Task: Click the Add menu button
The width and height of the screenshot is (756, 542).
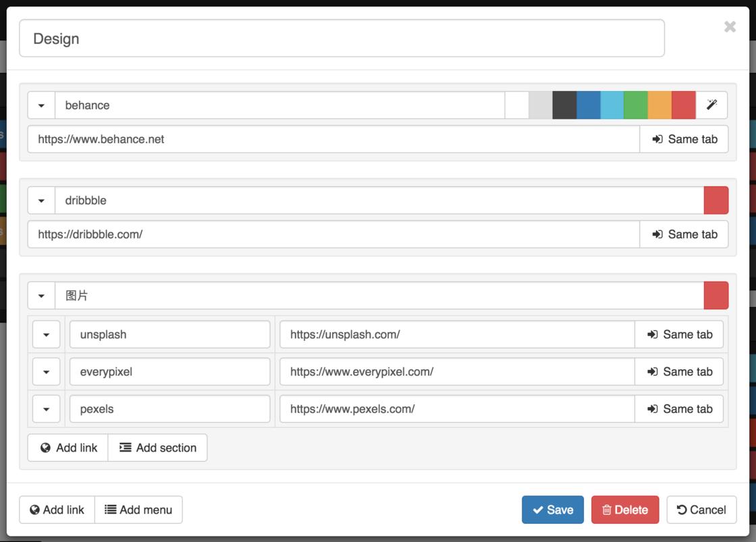Action: click(138, 510)
